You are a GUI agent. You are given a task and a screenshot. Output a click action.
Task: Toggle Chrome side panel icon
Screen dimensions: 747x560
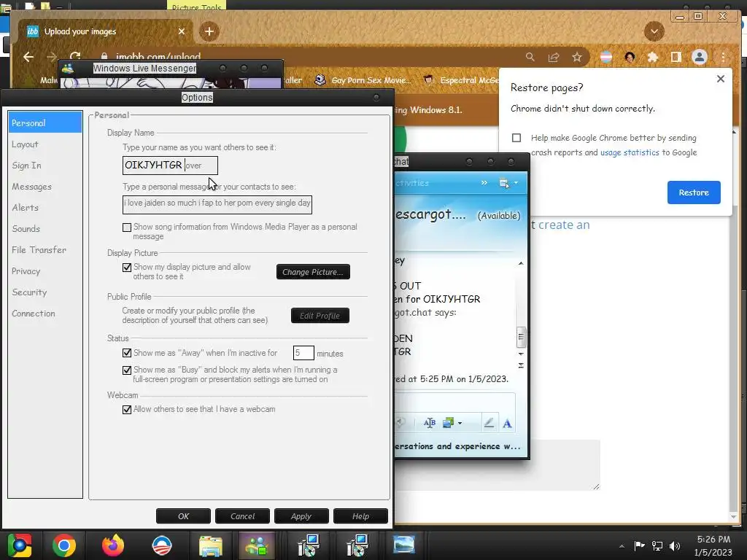(676, 57)
